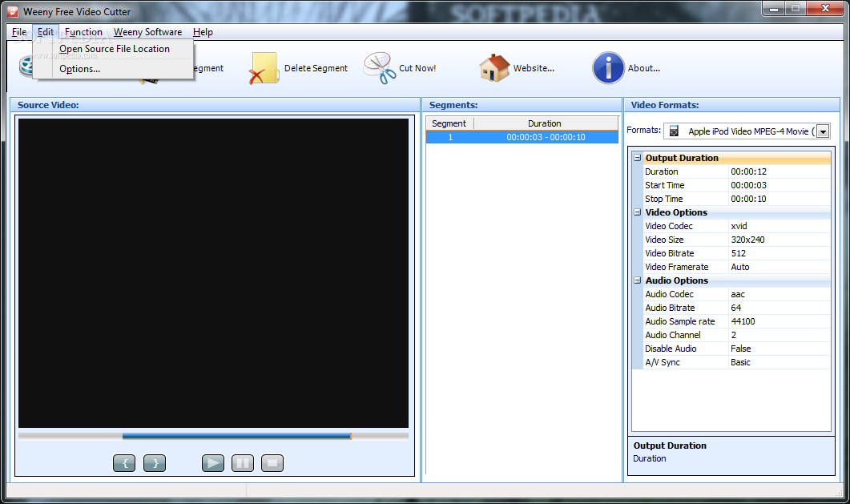Click the app icon in title bar
Image resolution: width=850 pixels, height=504 pixels.
[x=13, y=11]
